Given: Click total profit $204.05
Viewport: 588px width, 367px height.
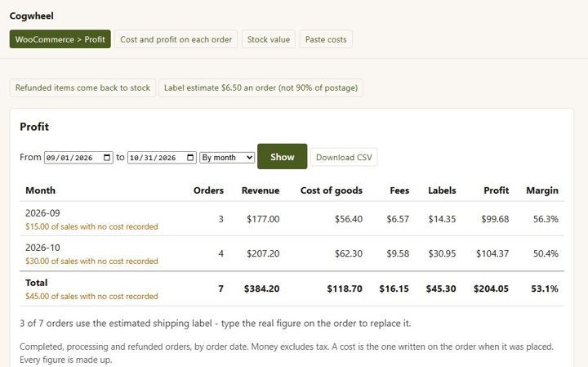Looking at the screenshot, I should 491,289.
